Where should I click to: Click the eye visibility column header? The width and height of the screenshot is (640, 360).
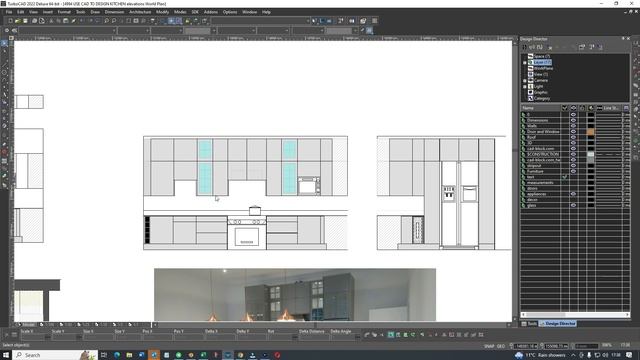point(573,108)
